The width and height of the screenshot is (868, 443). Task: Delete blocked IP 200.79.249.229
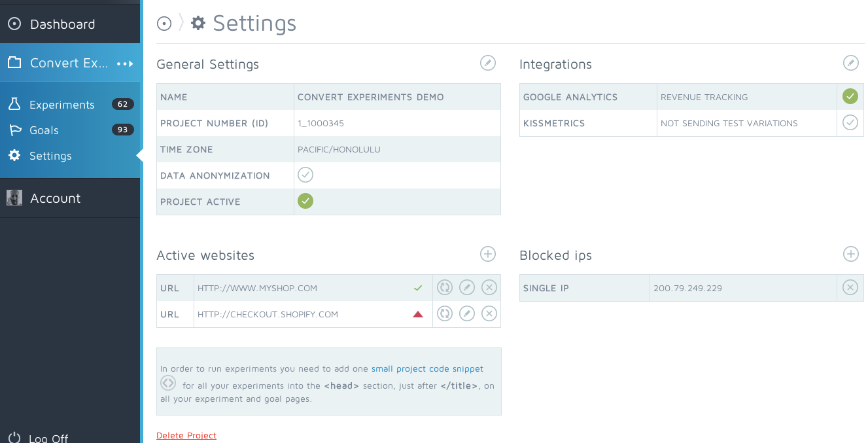tap(850, 287)
